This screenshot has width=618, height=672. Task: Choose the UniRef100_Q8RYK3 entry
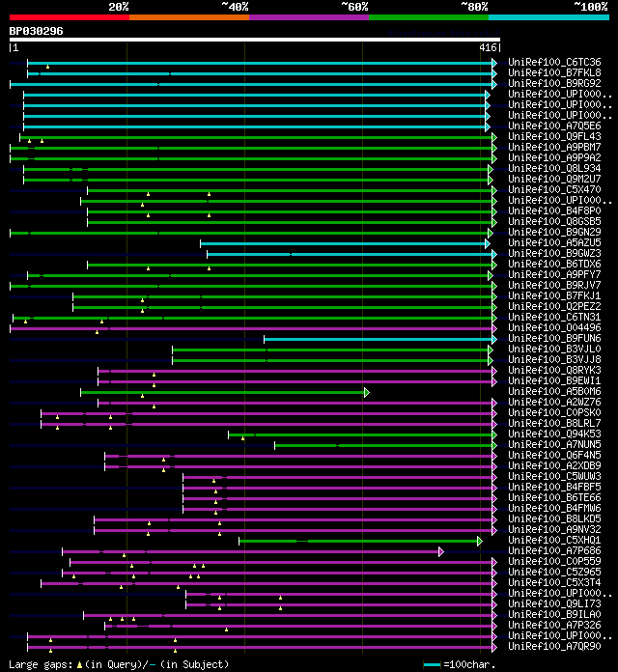pos(554,371)
